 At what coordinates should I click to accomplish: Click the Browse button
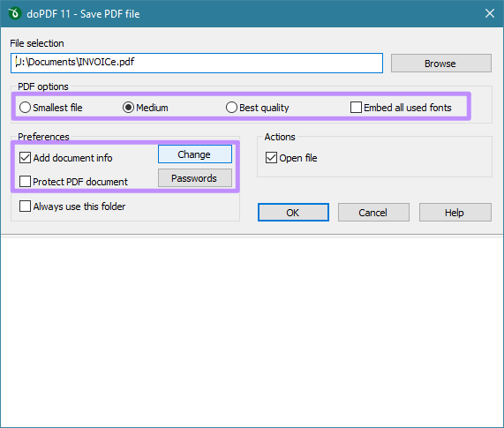(x=440, y=63)
